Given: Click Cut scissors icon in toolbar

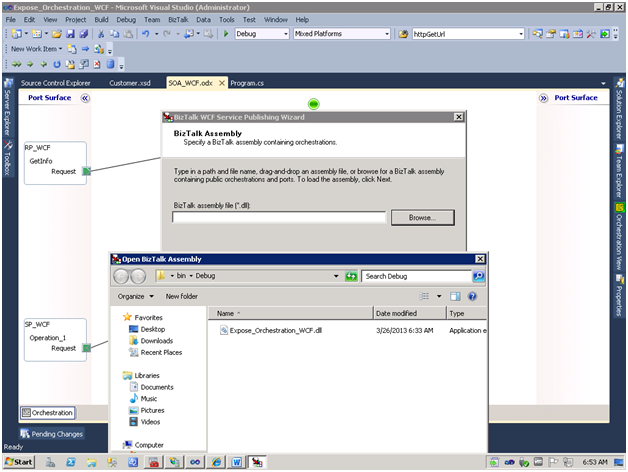Looking at the screenshot, I should point(101,34).
